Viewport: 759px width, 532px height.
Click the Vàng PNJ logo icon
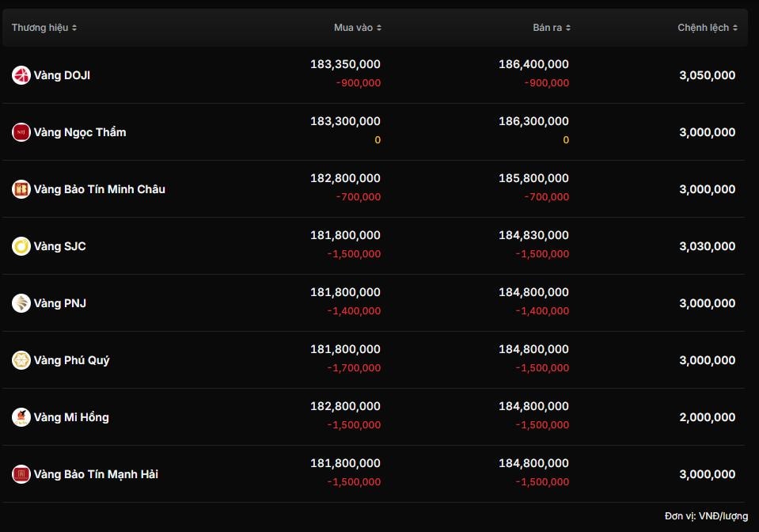click(21, 303)
